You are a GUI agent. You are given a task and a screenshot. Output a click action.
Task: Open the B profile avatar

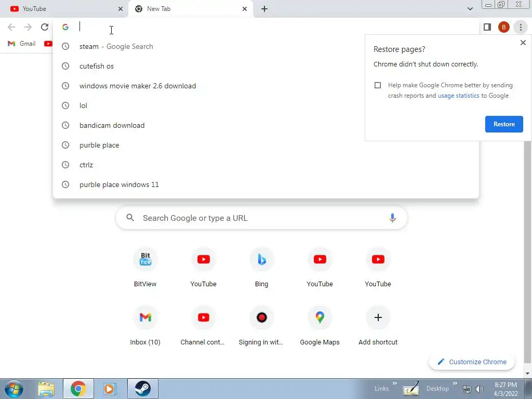coord(504,27)
